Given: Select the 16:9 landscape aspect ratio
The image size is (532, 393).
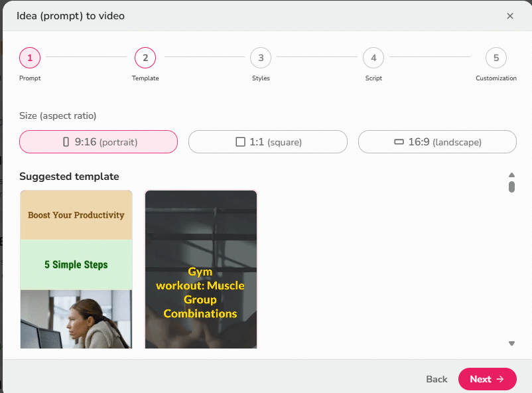Looking at the screenshot, I should [x=436, y=141].
